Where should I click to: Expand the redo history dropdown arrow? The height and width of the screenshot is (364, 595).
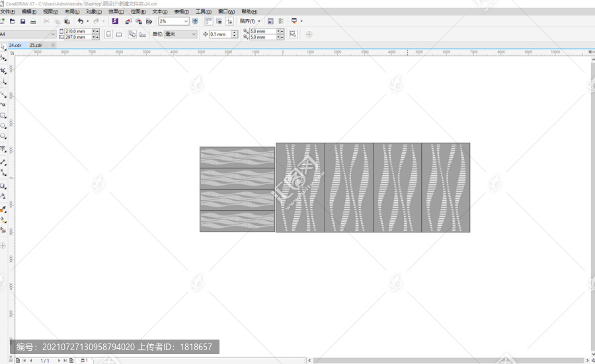click(103, 21)
